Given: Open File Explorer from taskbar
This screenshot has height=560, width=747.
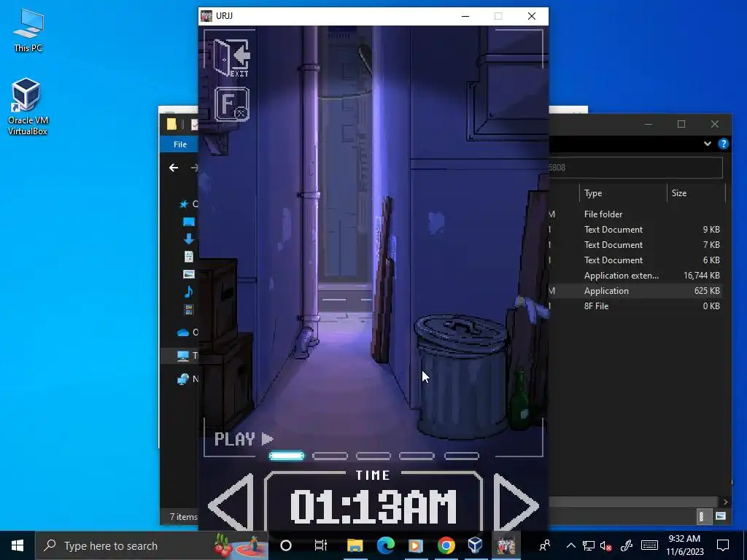Looking at the screenshot, I should tap(355, 545).
